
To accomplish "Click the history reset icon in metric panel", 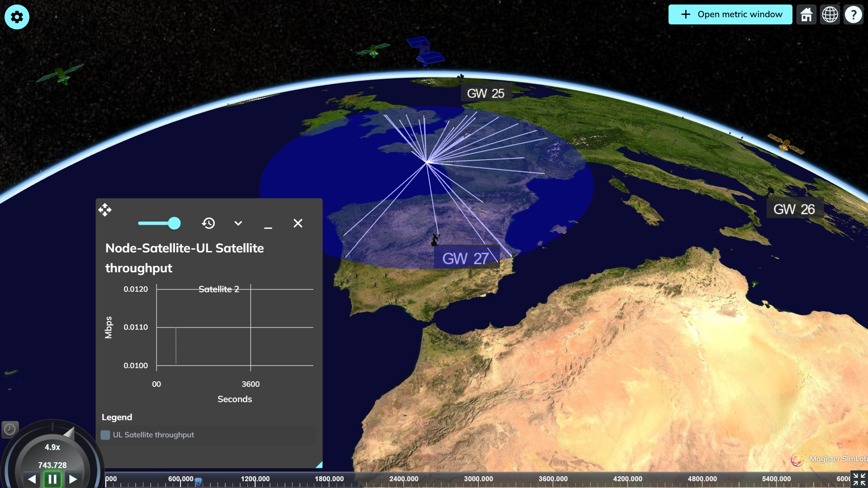I will click(209, 223).
